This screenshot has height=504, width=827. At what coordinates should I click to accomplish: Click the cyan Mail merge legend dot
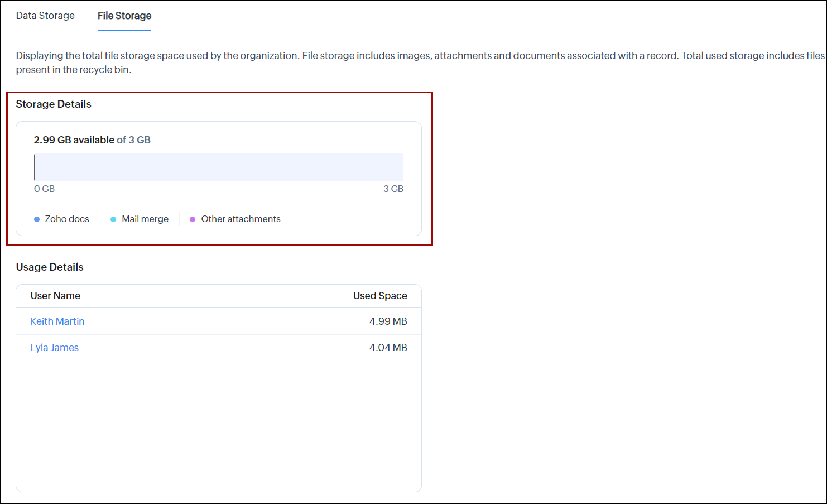coord(113,219)
